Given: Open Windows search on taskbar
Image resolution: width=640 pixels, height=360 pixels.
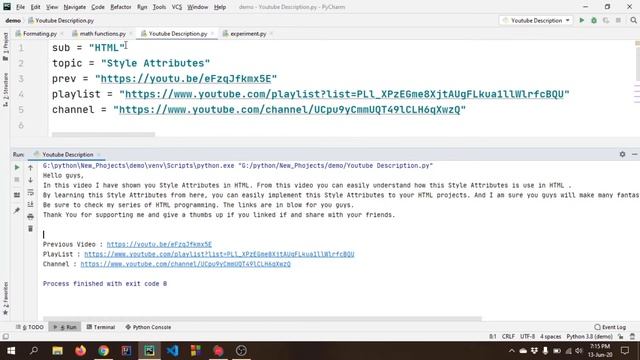Looking at the screenshot, I should (34, 351).
